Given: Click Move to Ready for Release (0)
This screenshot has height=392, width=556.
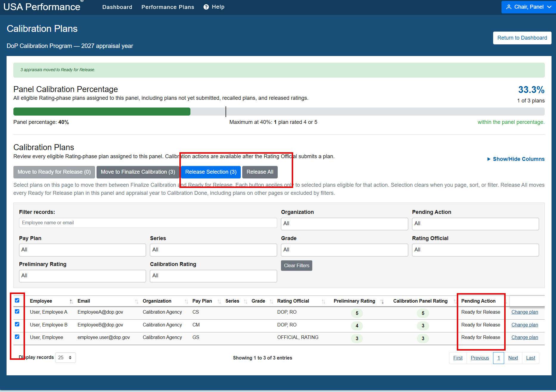Looking at the screenshot, I should tap(54, 172).
